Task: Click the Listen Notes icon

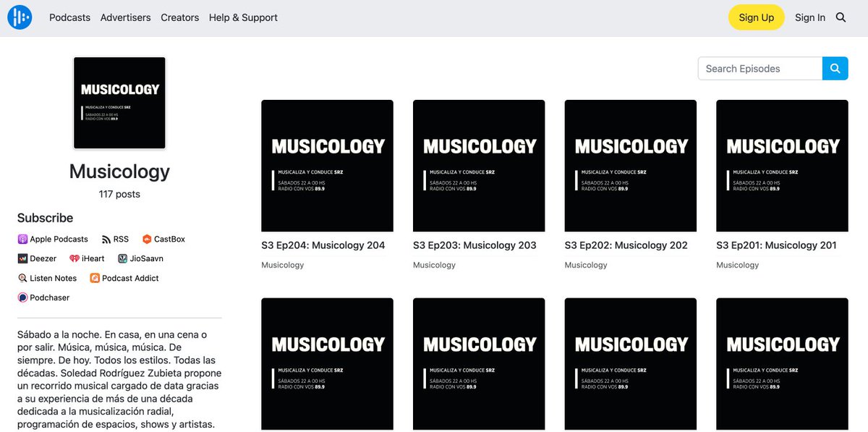Action: pyautogui.click(x=22, y=278)
